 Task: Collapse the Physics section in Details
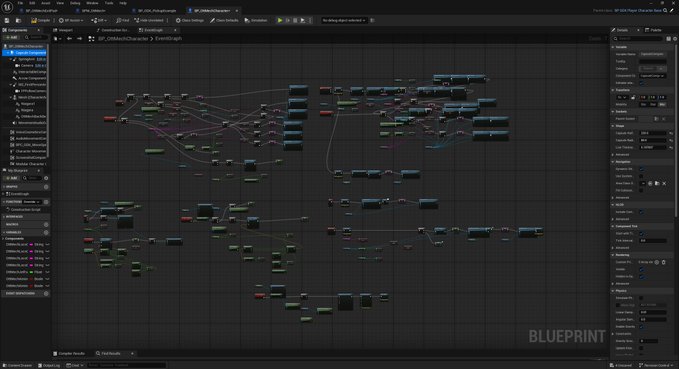(x=613, y=291)
